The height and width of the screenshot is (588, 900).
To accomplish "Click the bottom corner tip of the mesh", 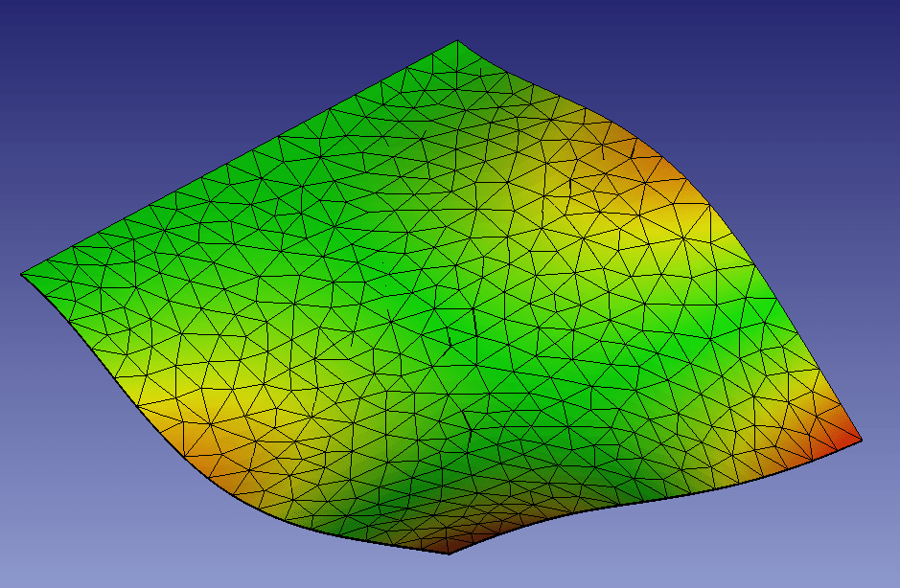I will coord(448,553).
